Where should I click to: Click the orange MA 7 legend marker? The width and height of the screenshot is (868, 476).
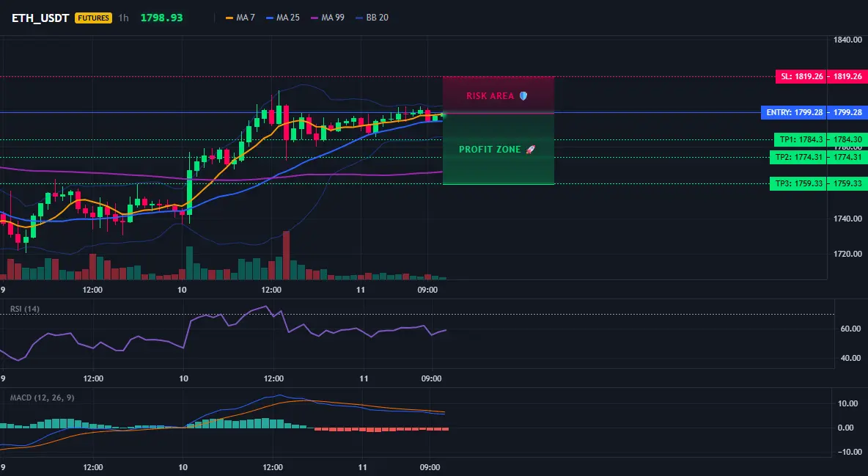pos(229,18)
